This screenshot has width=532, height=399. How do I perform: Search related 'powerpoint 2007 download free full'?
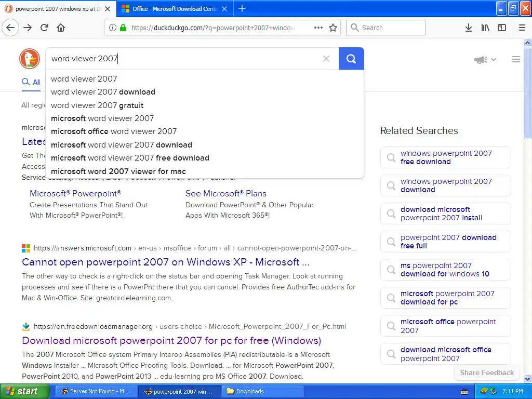(x=445, y=242)
